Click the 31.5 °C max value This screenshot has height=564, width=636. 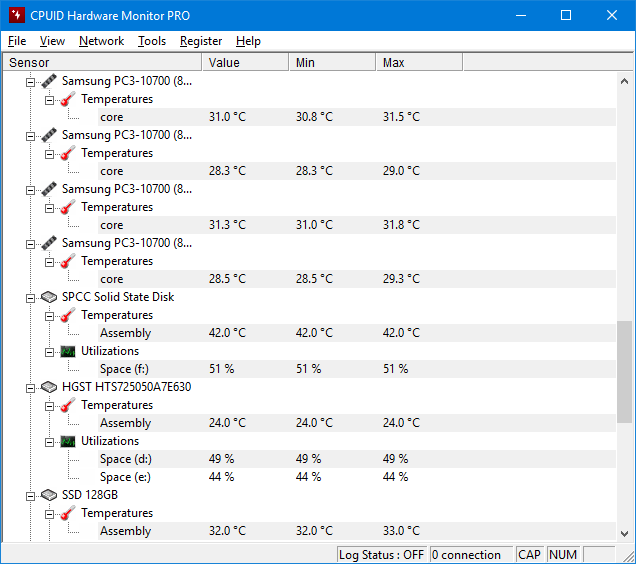pyautogui.click(x=401, y=117)
